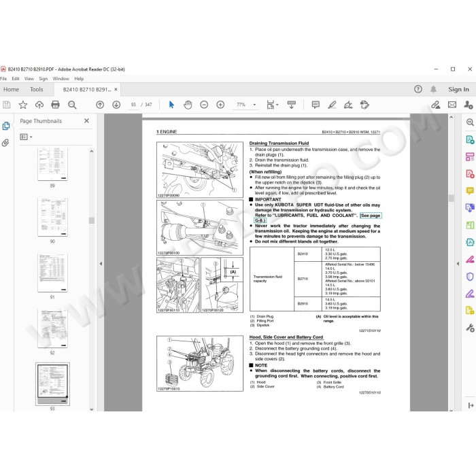The height and width of the screenshot is (476, 476).
Task: Activate the Hand pan tool
Action: click(188, 105)
